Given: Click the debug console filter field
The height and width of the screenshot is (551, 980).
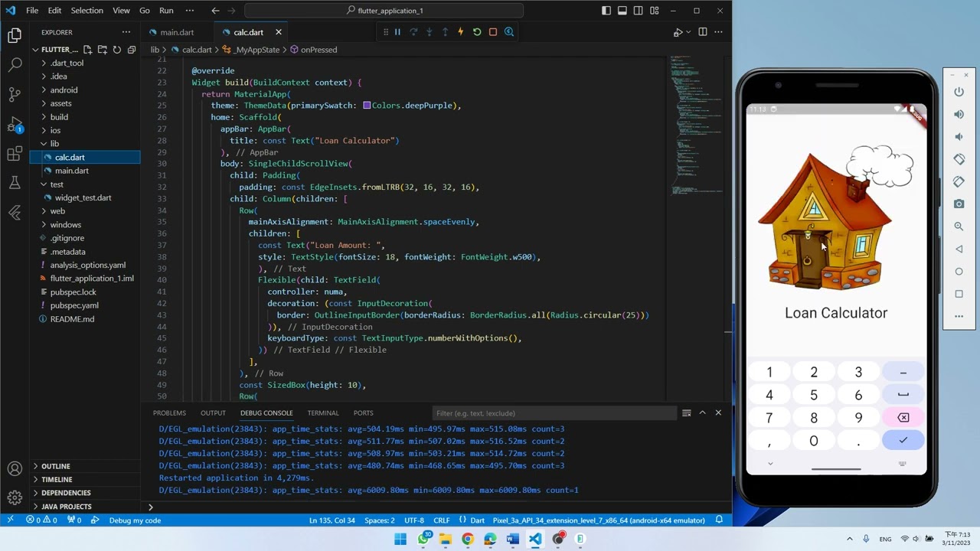Looking at the screenshot, I should (555, 413).
